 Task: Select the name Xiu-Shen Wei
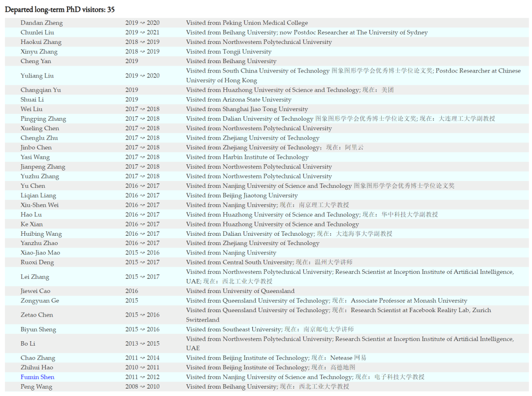39,205
